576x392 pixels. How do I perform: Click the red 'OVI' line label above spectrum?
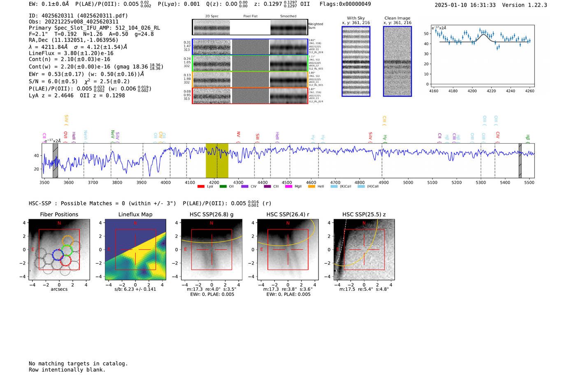(x=65, y=135)
